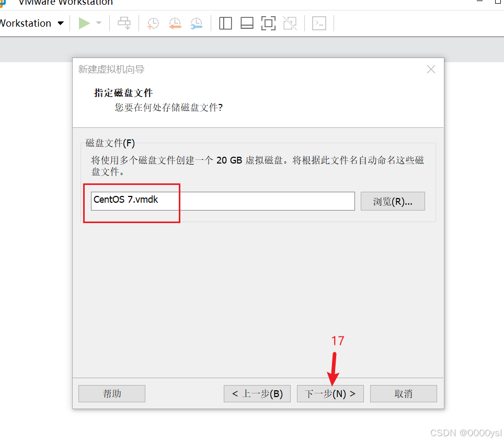
Task: Click the disk file name field CentOS 7.vmdk
Action: 223,201
